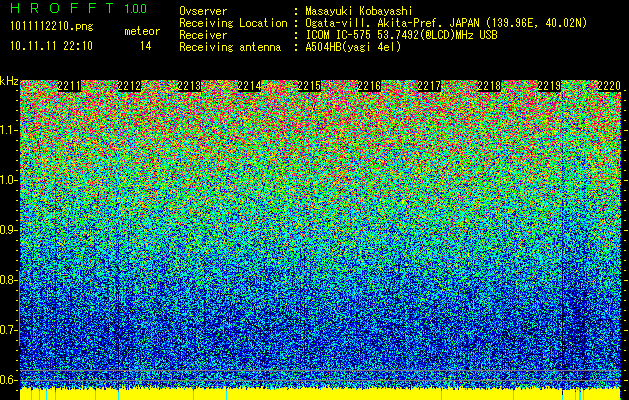Click the kHz axis unit label

click(9, 81)
